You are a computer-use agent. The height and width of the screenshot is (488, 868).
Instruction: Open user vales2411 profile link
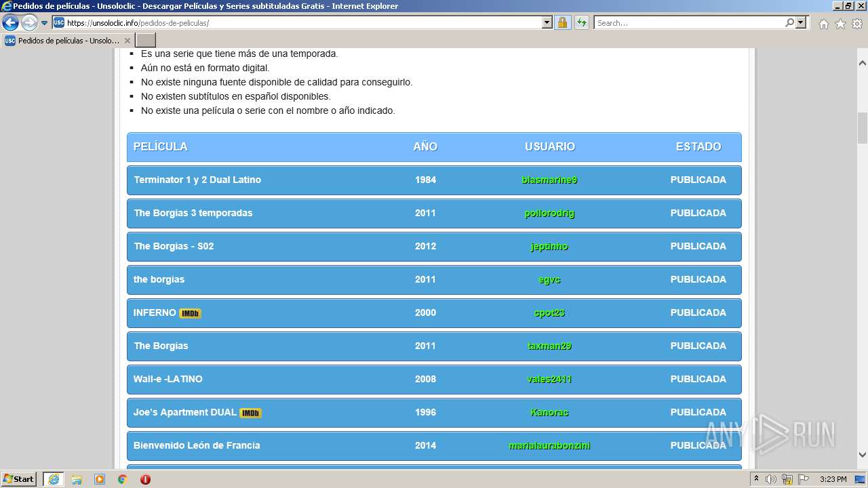550,379
